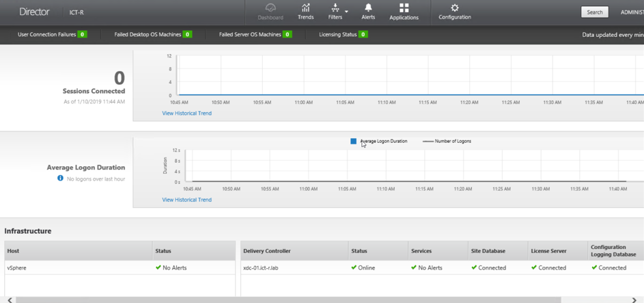Open the Applications grid icon

click(404, 8)
